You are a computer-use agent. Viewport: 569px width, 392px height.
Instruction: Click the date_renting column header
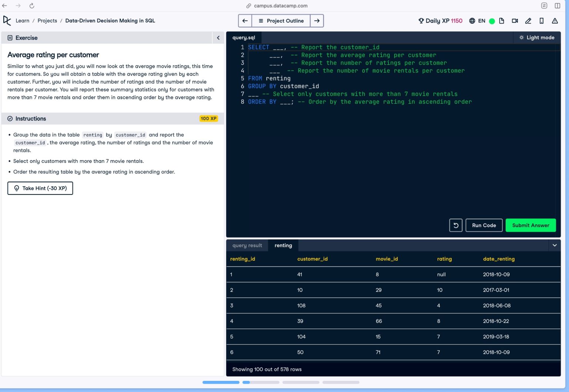click(x=499, y=259)
